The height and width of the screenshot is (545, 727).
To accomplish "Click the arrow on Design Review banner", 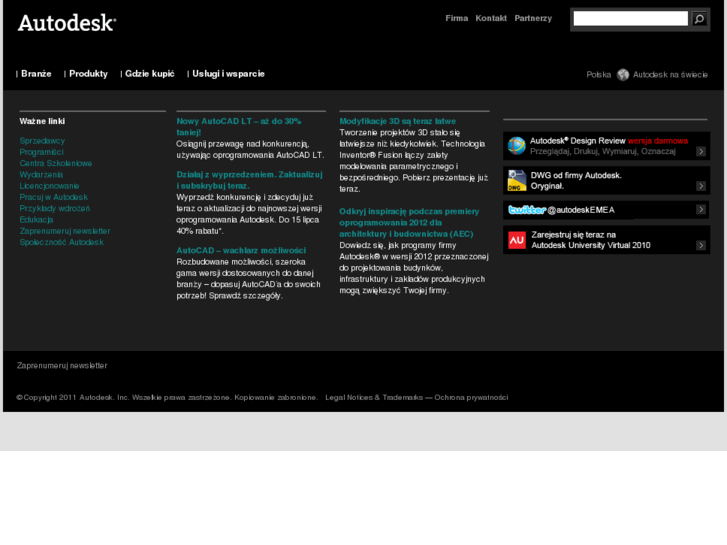I will point(701,151).
